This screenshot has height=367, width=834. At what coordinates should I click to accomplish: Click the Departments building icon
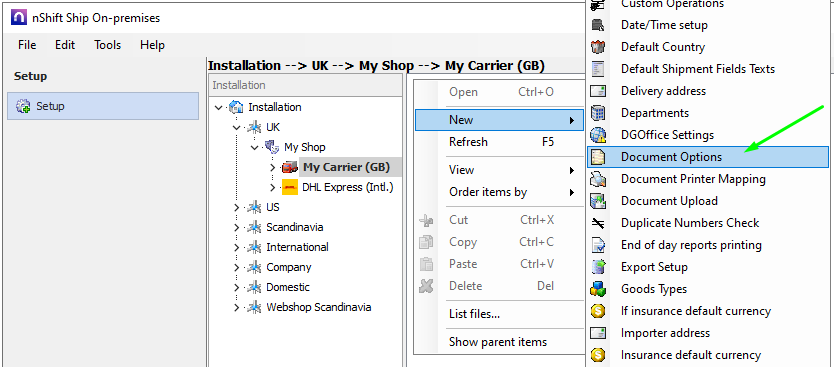click(598, 113)
